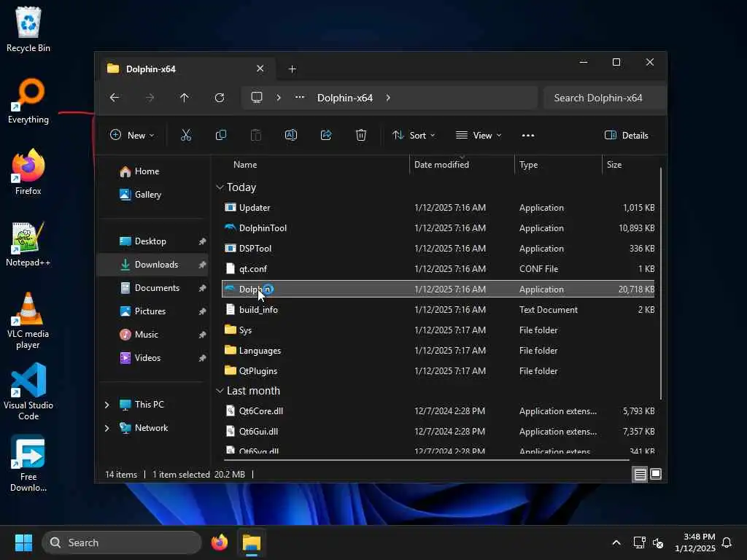
Task: Open the Recycle Bin desktop icon
Action: pos(28,29)
